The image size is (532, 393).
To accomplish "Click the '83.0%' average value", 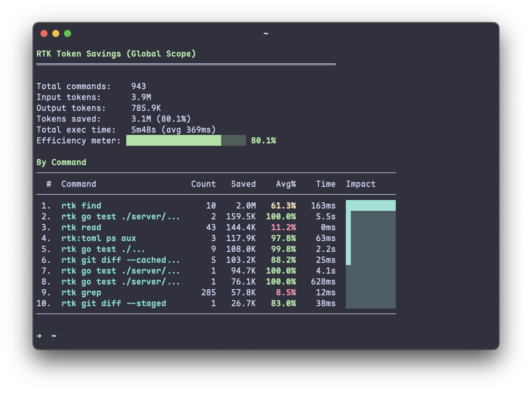I will pyautogui.click(x=283, y=303).
